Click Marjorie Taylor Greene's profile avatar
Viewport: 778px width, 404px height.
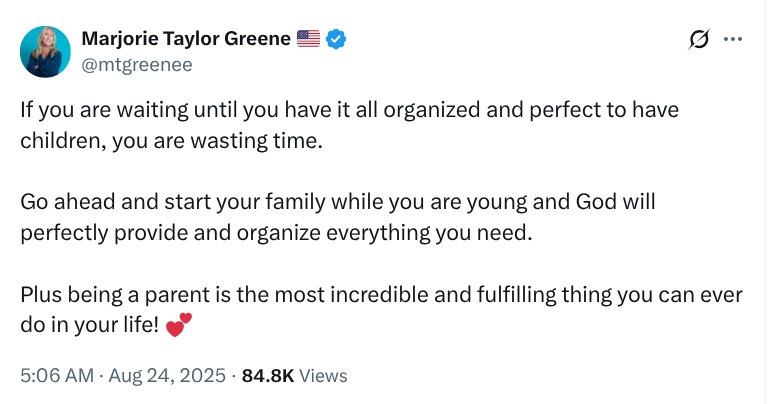pos(45,52)
